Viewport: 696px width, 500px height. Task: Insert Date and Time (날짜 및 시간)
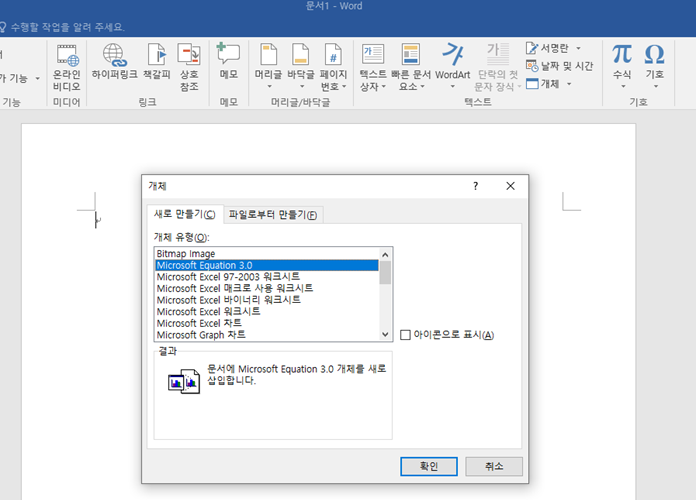point(559,66)
